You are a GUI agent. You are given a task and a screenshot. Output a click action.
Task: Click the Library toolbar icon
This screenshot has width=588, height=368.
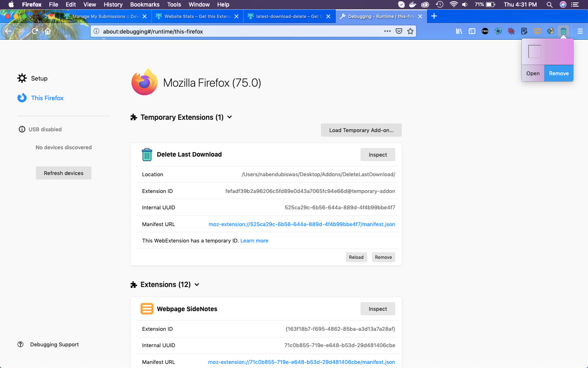[459, 31]
